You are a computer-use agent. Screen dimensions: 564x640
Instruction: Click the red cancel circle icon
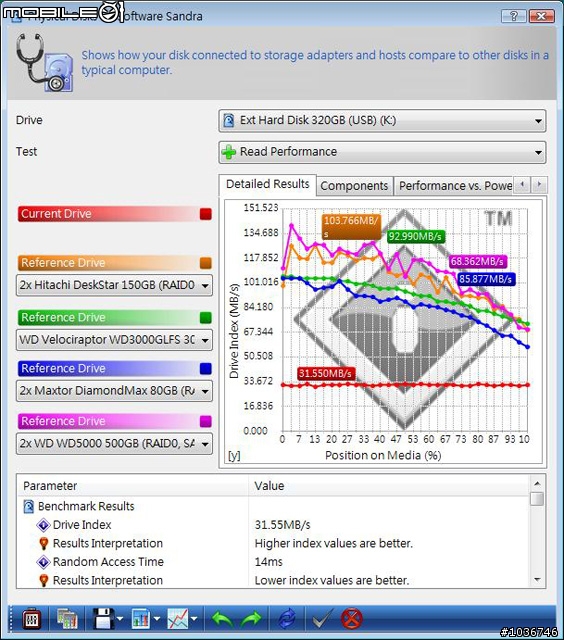(351, 620)
